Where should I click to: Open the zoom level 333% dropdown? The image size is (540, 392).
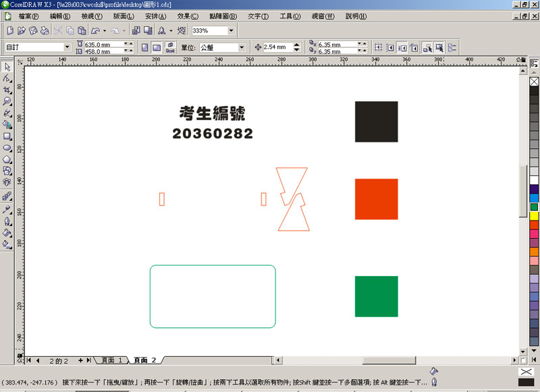[x=232, y=30]
